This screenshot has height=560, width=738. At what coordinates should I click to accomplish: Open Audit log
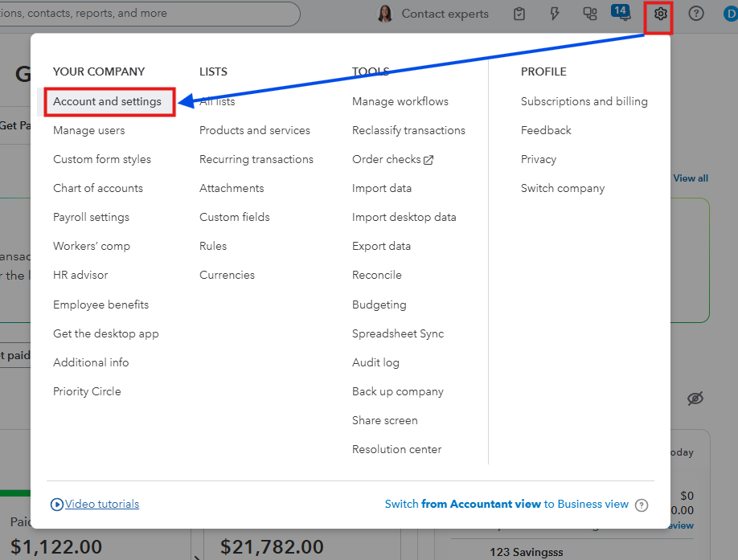tap(375, 362)
